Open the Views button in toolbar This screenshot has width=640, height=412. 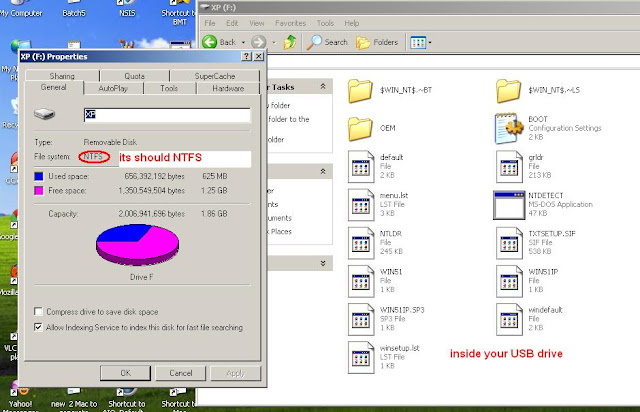pos(418,42)
